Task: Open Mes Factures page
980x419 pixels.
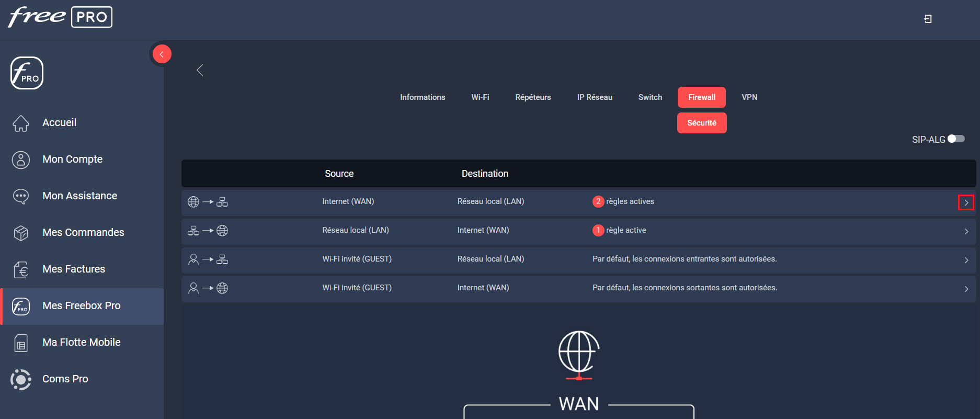Action: pos(74,269)
